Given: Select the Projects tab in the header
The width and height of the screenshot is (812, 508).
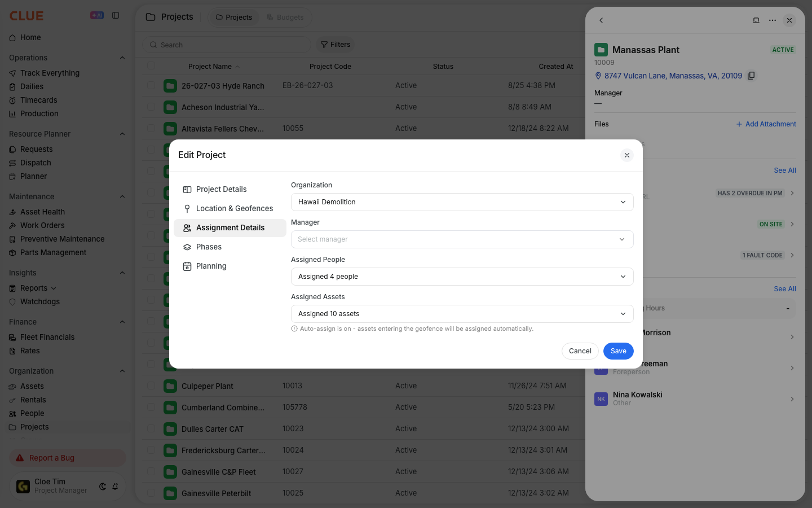Looking at the screenshot, I should pyautogui.click(x=233, y=17).
